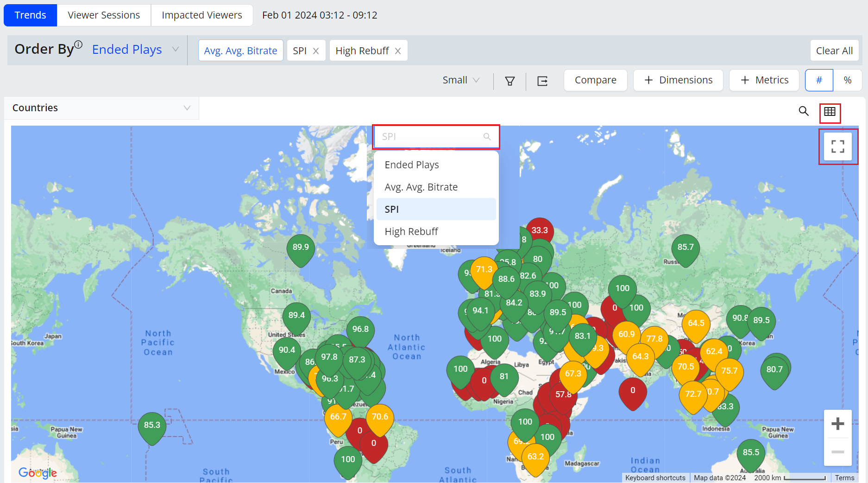Click the SPI metric search field
This screenshot has height=483, width=868.
431,137
